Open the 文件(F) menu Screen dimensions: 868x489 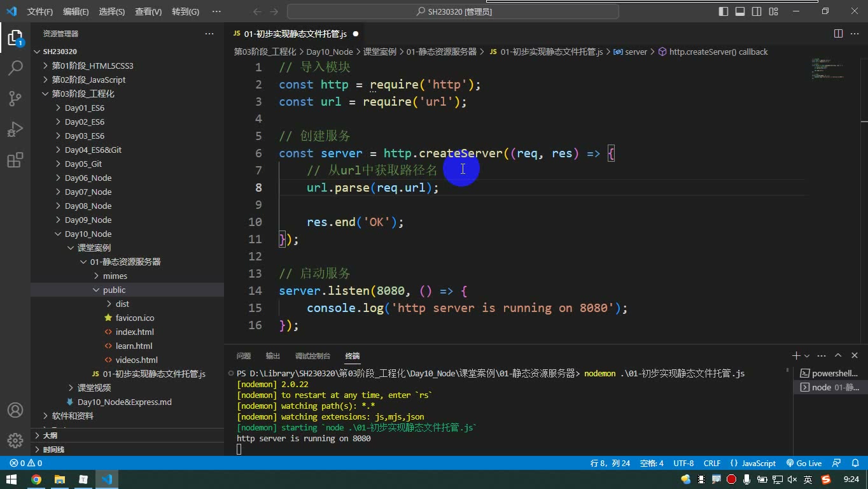coord(40,11)
